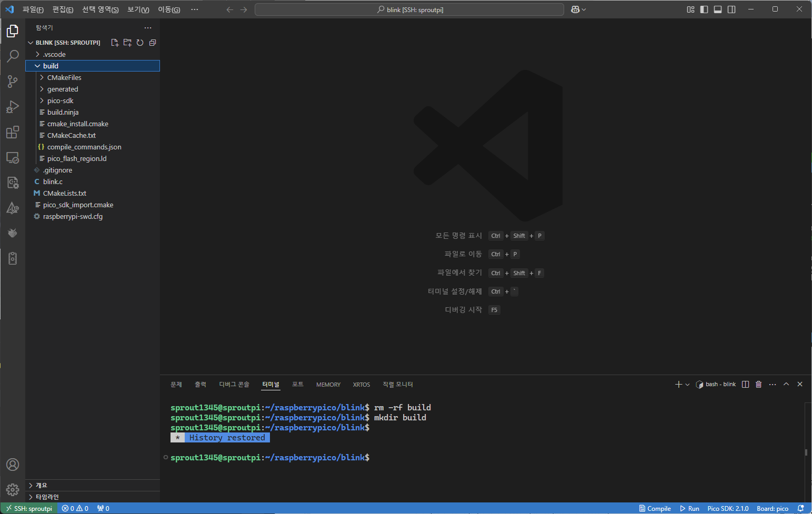Expand the Outline (개요) section
812x514 pixels.
[93, 485]
